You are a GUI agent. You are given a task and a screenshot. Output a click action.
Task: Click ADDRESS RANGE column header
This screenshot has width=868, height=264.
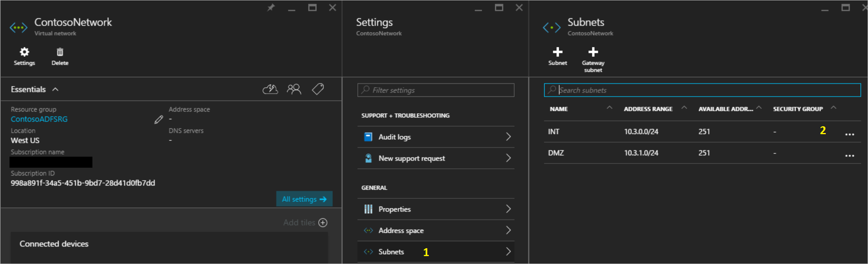(x=648, y=109)
